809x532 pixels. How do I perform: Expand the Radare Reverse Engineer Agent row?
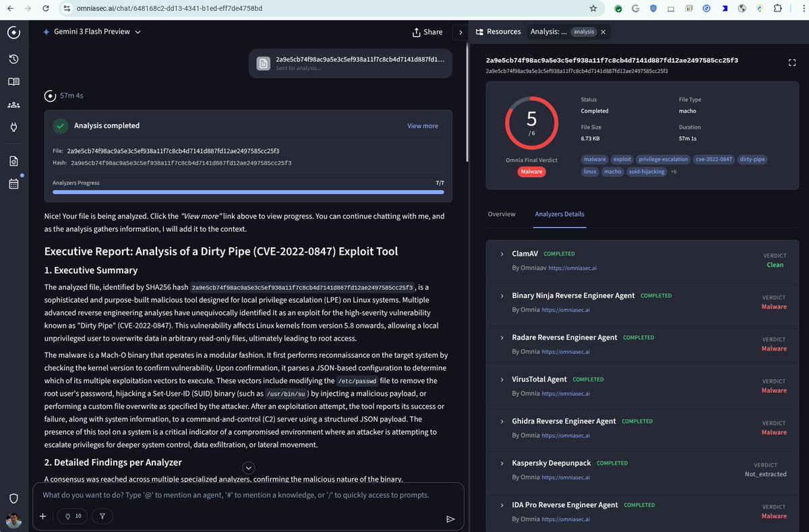tap(502, 337)
